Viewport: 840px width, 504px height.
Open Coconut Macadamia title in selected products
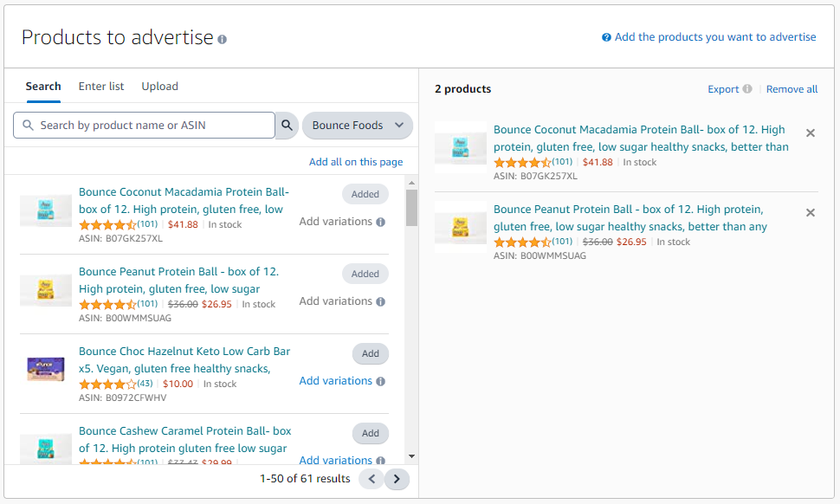pyautogui.click(x=641, y=139)
